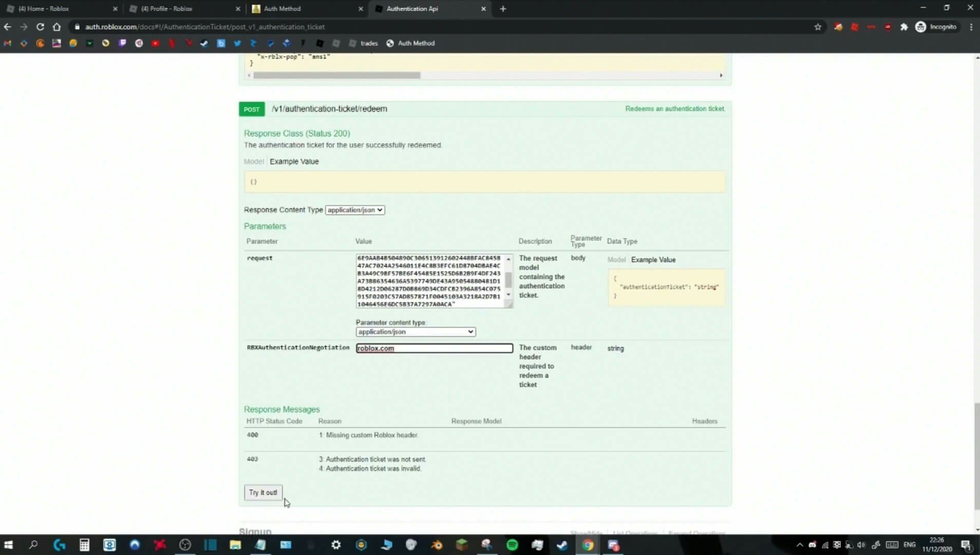Open the Chrome three-dot menu
Viewport: 980px width, 555px height.
point(971,27)
